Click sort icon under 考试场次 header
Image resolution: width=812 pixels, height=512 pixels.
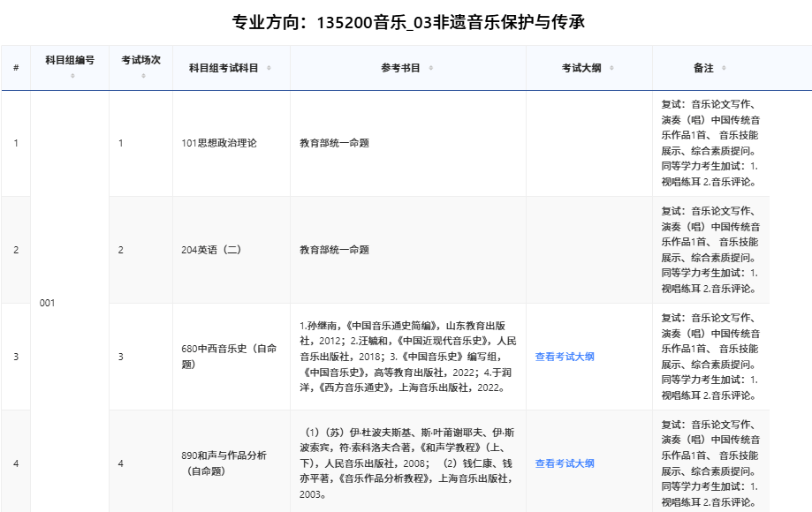coord(142,76)
